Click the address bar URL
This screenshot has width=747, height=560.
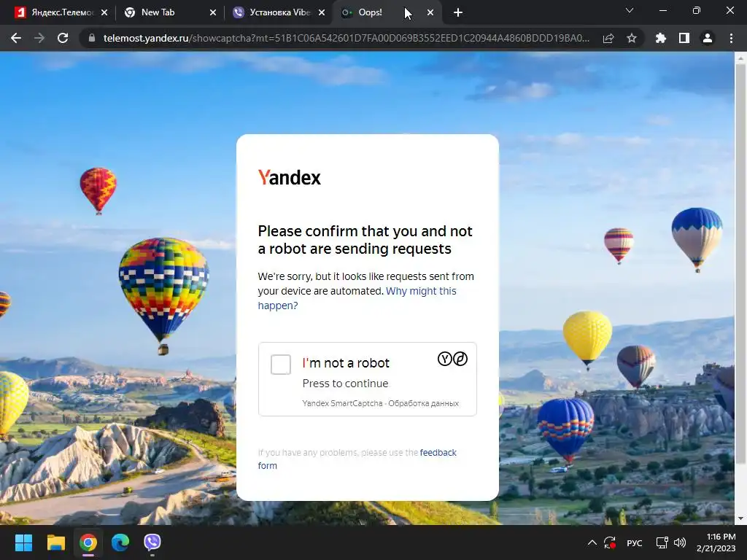(x=347, y=38)
